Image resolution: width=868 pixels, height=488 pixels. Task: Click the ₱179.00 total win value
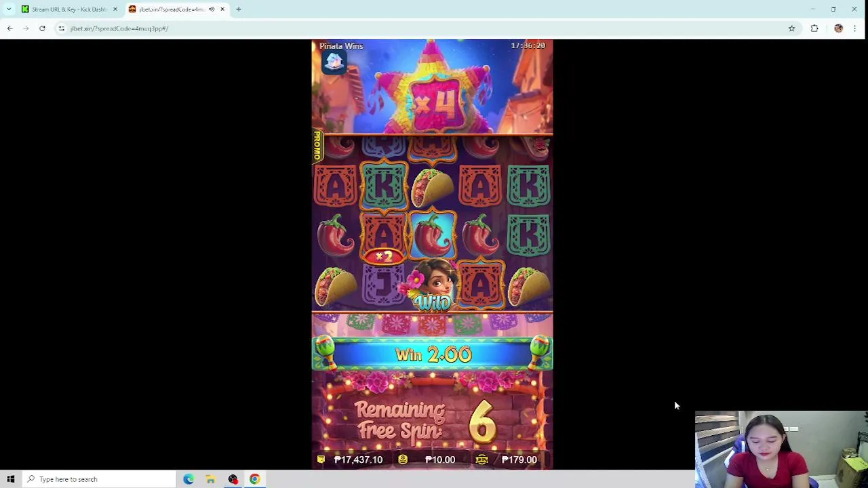tap(519, 460)
